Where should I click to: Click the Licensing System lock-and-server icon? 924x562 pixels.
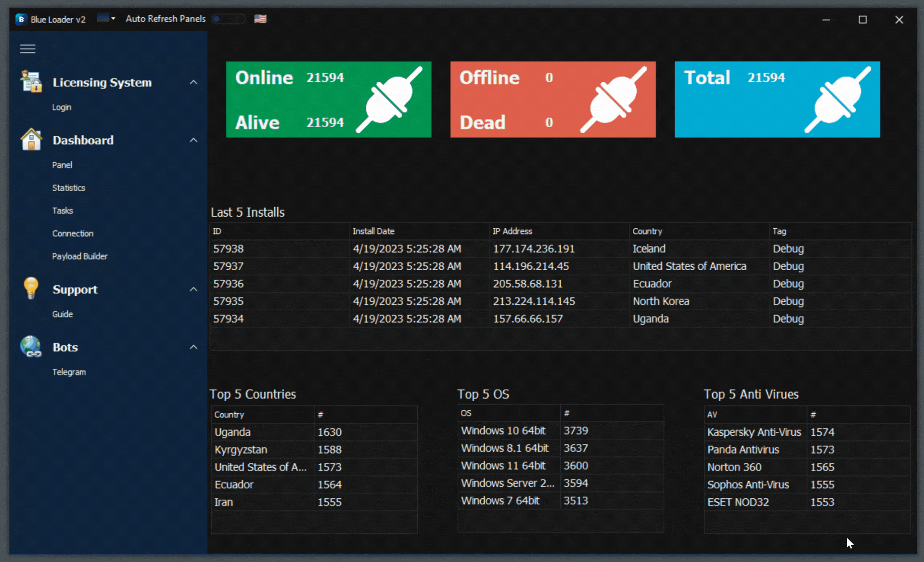[x=31, y=81]
